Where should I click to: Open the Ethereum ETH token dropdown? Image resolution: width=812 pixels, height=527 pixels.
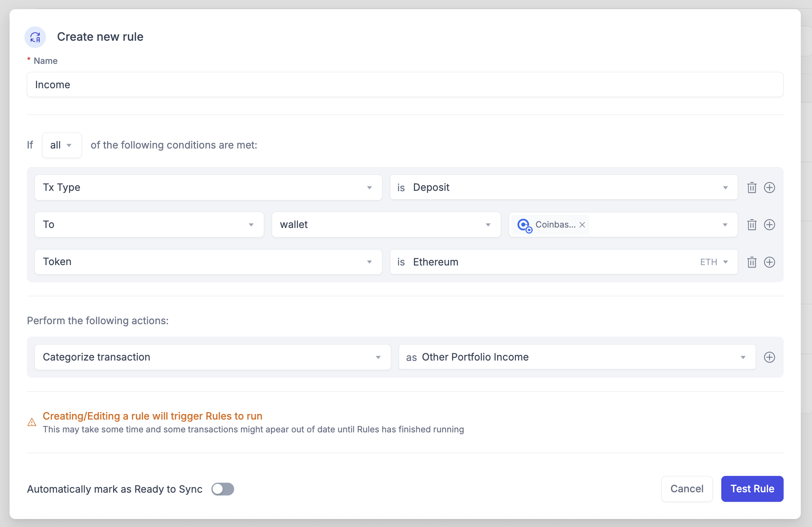[563, 262]
